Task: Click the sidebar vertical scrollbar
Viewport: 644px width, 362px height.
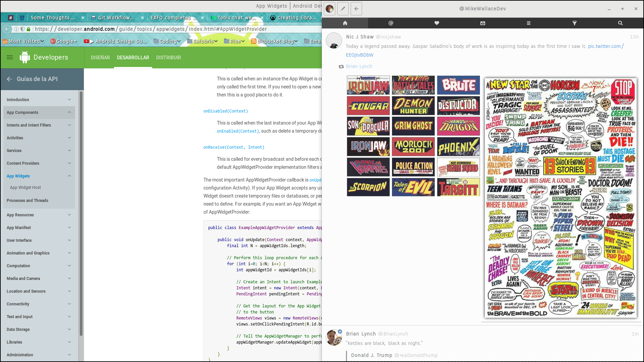Action: 81,214
